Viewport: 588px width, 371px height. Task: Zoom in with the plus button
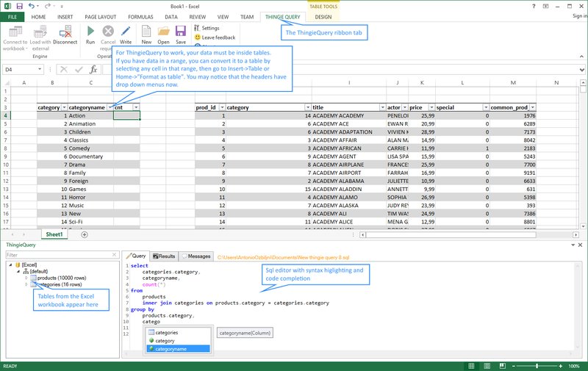click(560, 366)
